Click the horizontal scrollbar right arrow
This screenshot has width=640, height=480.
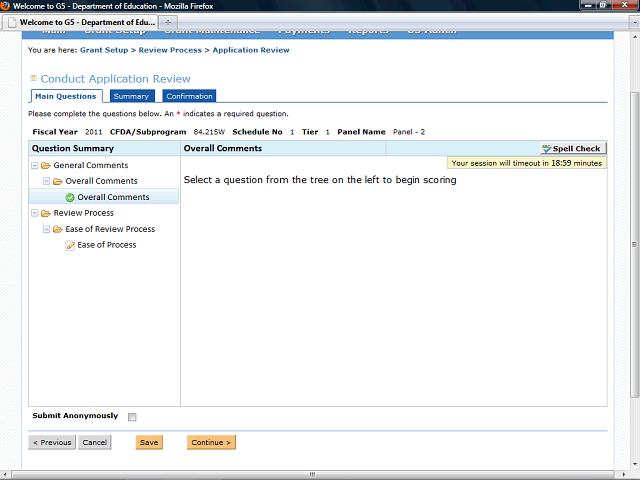pyautogui.click(x=624, y=475)
